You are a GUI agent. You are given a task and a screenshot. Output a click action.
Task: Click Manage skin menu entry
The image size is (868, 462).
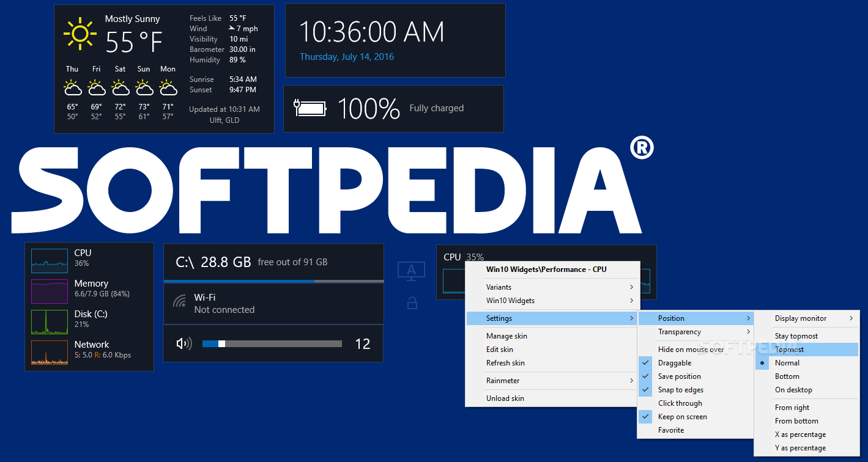pos(553,336)
